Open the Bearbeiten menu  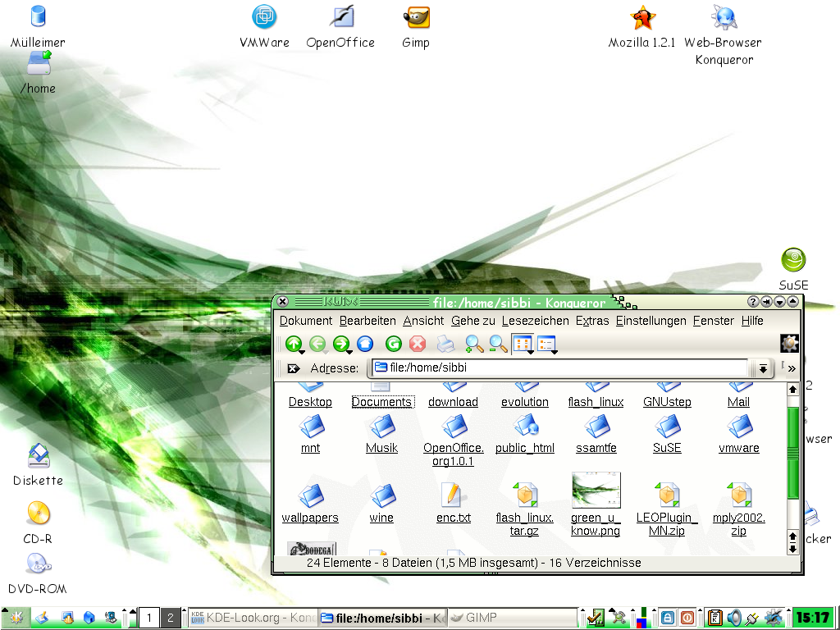pos(367,321)
